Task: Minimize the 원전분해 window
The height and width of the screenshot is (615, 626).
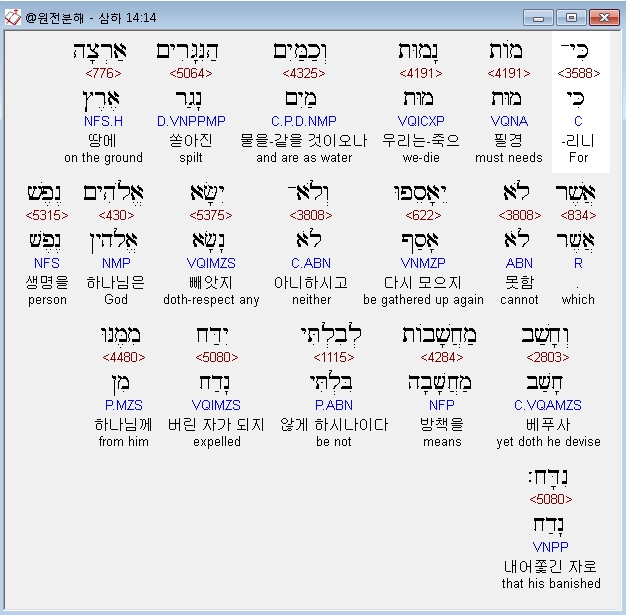Action: (538, 18)
